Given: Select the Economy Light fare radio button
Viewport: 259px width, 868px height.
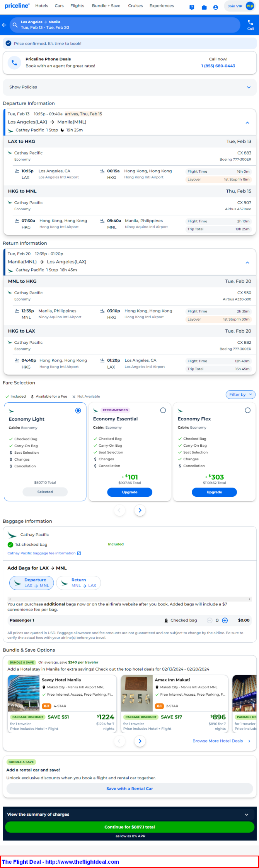Looking at the screenshot, I should [78, 410].
